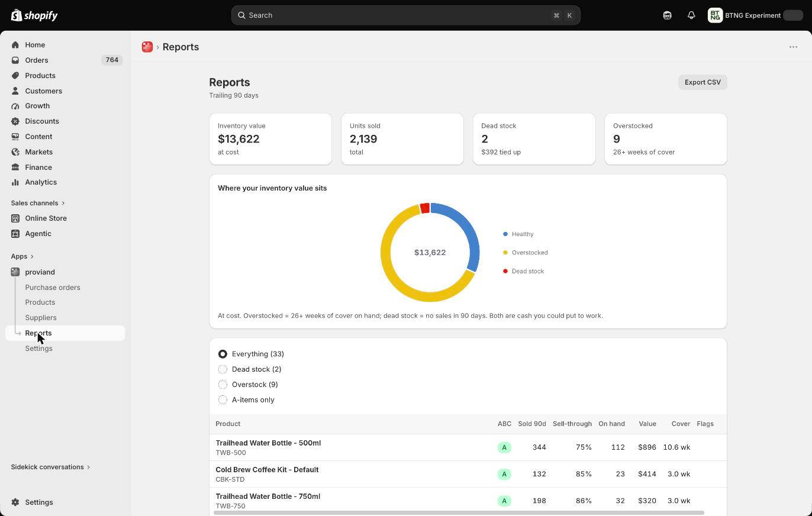Expand the Apps section chevron
This screenshot has height=516, width=812.
click(31, 256)
